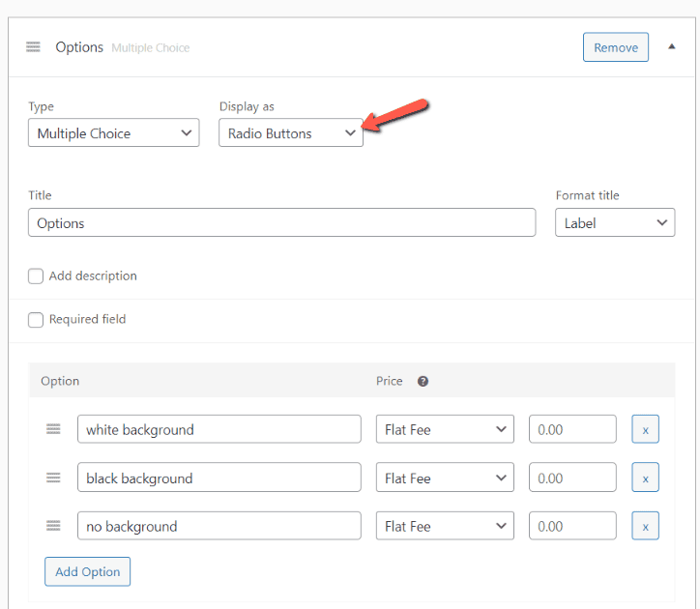Open the Format title Label dropdown
This screenshot has width=700, height=609.
click(614, 223)
